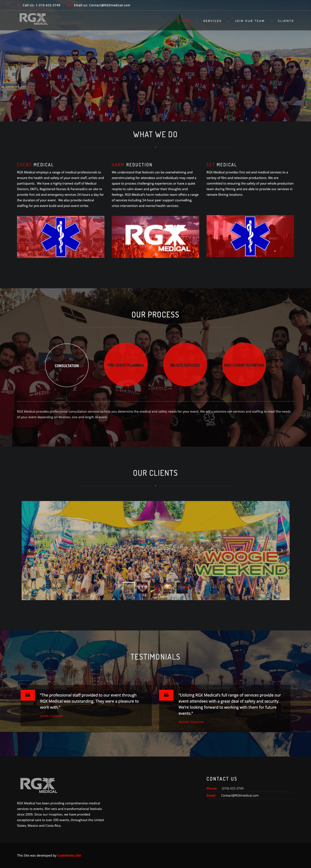Click the quote icon on Michael's testimonial
The height and width of the screenshot is (868, 311).
coord(166,695)
